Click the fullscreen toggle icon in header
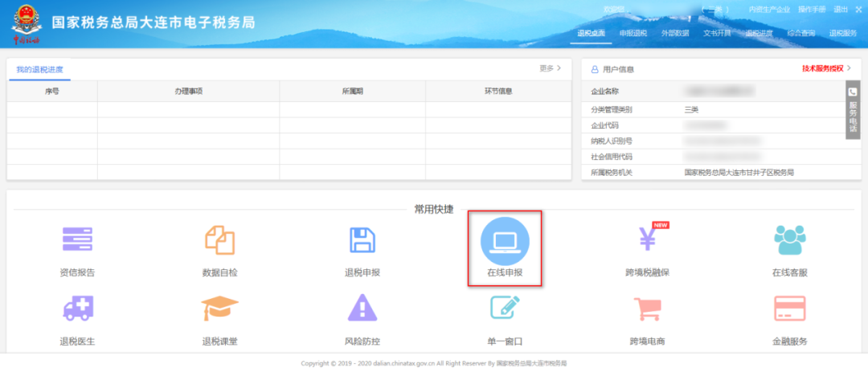Image resolution: width=868 pixels, height=372 pixels. (858, 10)
